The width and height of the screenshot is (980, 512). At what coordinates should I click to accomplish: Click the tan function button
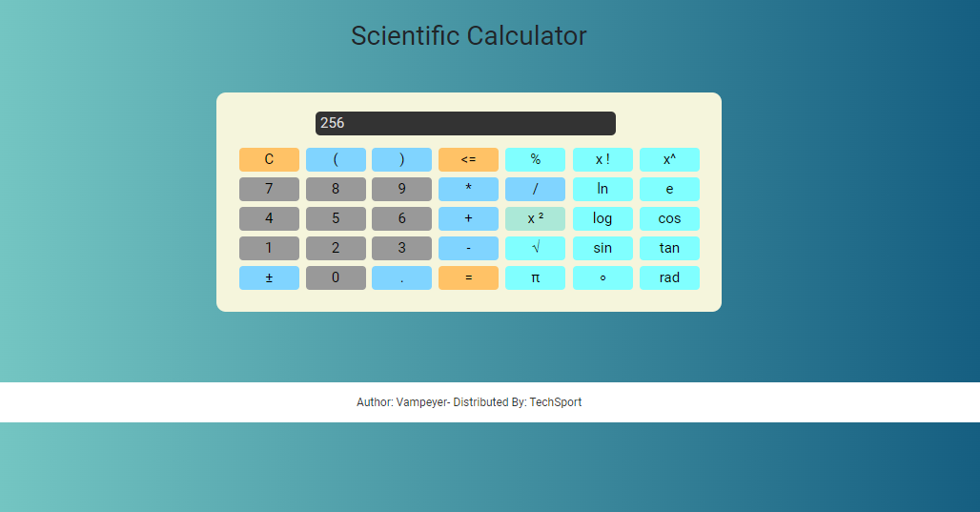[669, 248]
